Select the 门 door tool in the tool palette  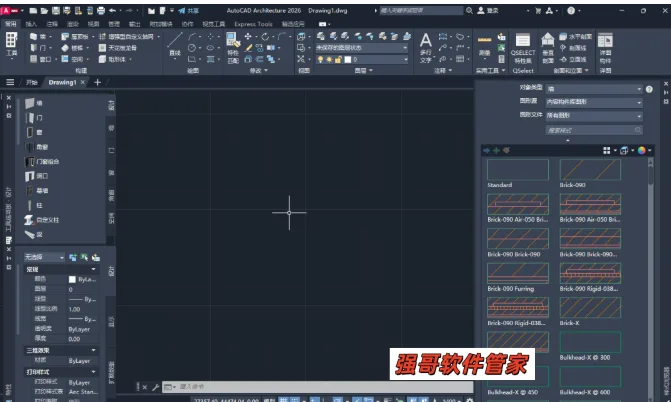[34, 118]
